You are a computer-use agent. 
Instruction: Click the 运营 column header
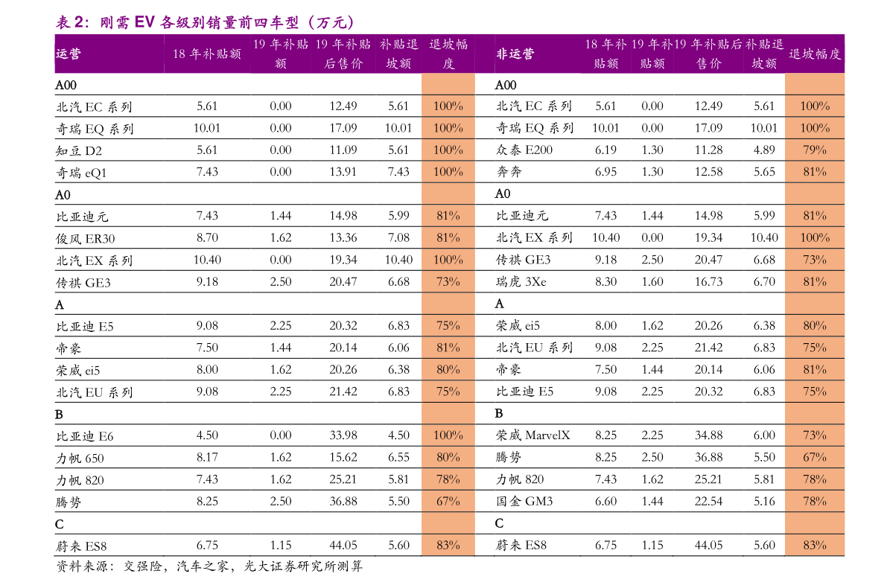coord(69,54)
